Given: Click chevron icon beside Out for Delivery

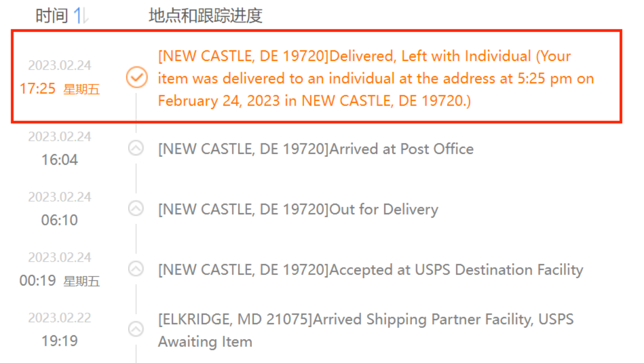Looking at the screenshot, I should (136, 208).
